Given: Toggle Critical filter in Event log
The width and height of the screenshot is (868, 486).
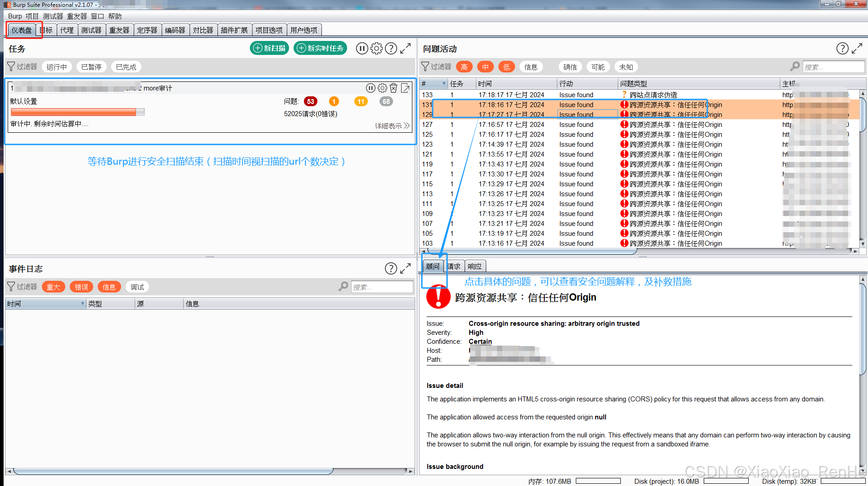Looking at the screenshot, I should (x=54, y=287).
